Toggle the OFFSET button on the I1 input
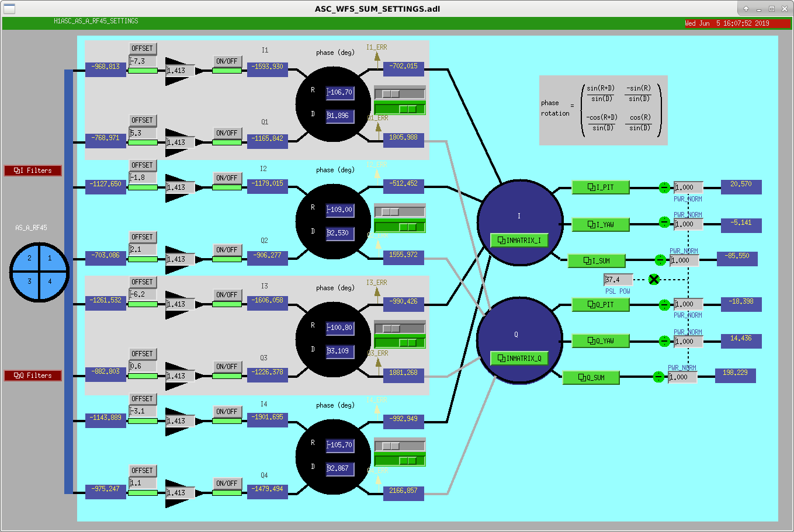Screen dimensions: 794x532 (x=143, y=48)
